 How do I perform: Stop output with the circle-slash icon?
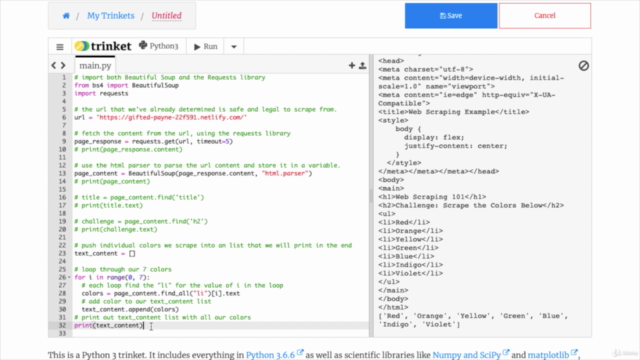[584, 66]
